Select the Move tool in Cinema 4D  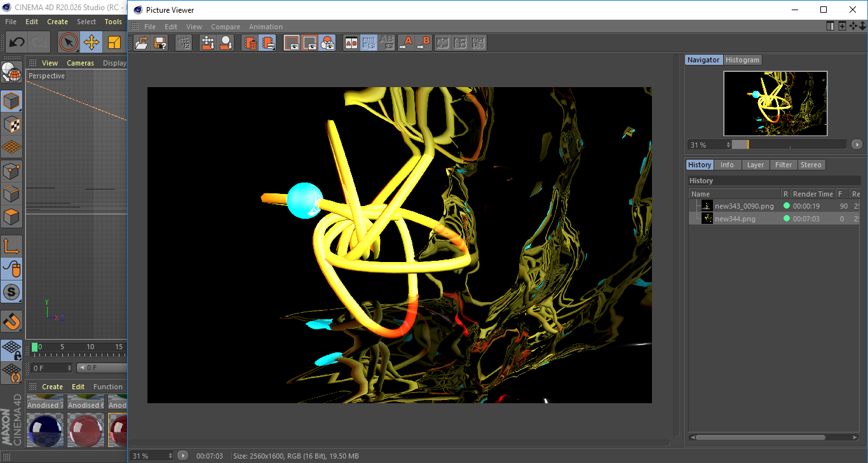(92, 43)
